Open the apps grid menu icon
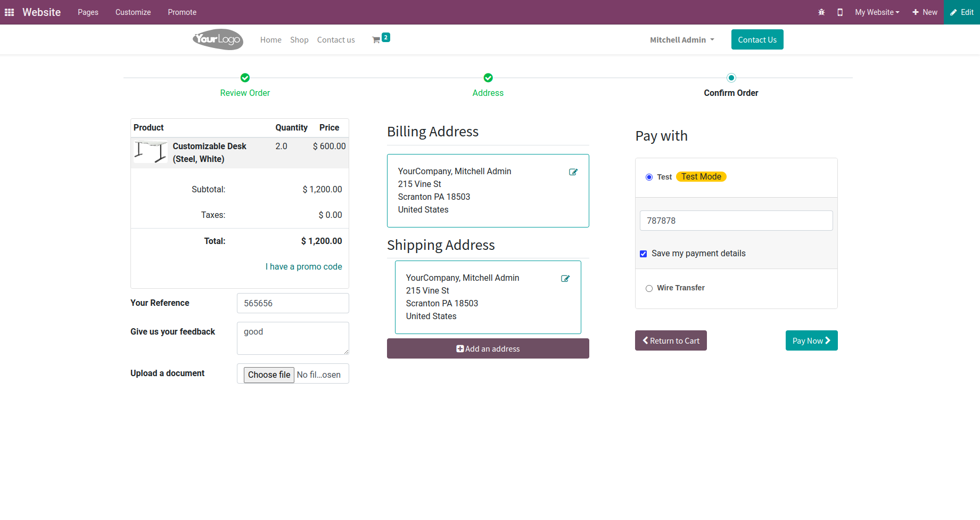 [10, 12]
